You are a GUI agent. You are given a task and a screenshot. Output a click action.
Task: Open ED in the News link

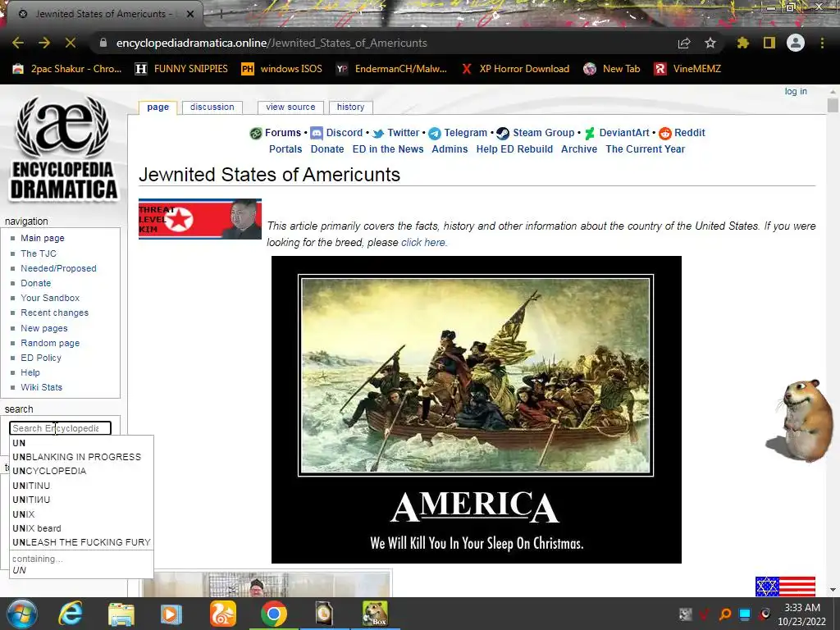388,149
